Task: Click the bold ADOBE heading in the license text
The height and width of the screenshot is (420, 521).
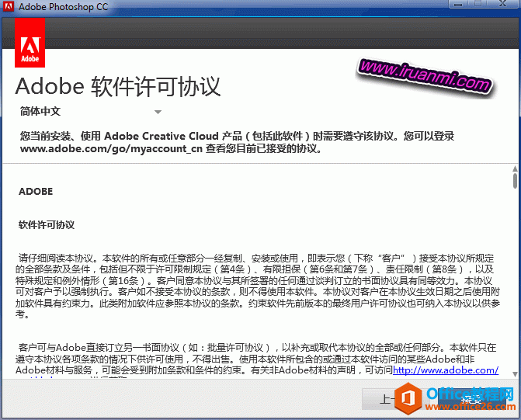Action: tap(36, 191)
